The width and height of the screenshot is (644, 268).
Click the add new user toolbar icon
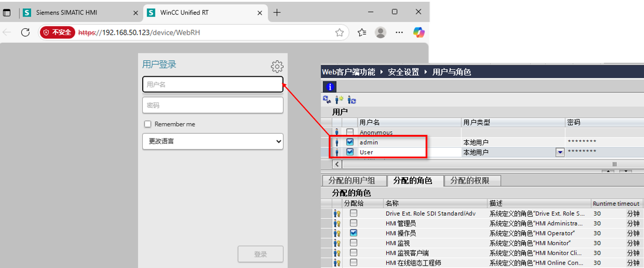click(x=339, y=99)
